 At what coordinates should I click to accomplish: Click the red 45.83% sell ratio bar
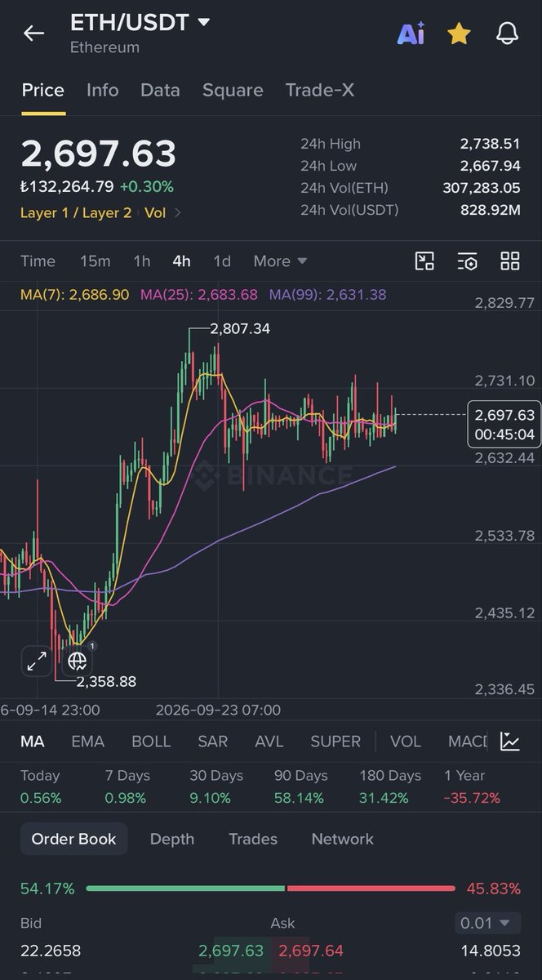coord(371,888)
